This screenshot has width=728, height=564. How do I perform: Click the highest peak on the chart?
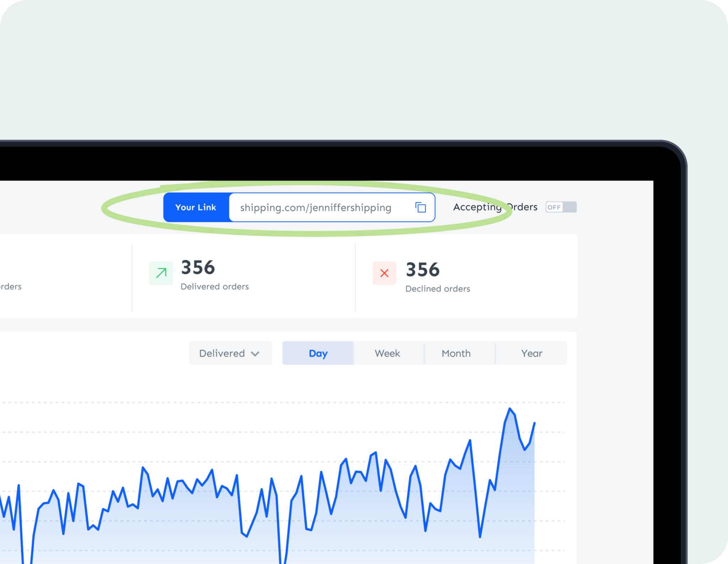click(x=510, y=409)
